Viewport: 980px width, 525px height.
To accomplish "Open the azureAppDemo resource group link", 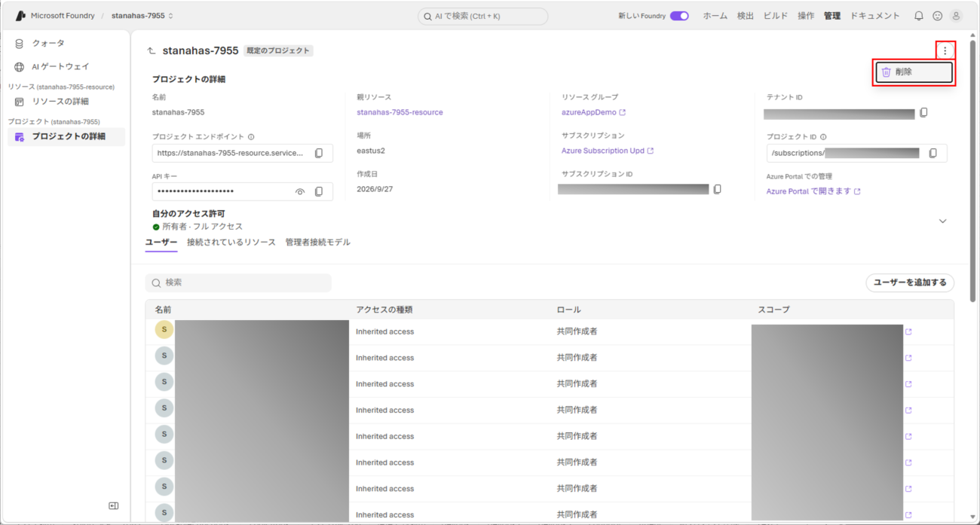I will tap(593, 112).
